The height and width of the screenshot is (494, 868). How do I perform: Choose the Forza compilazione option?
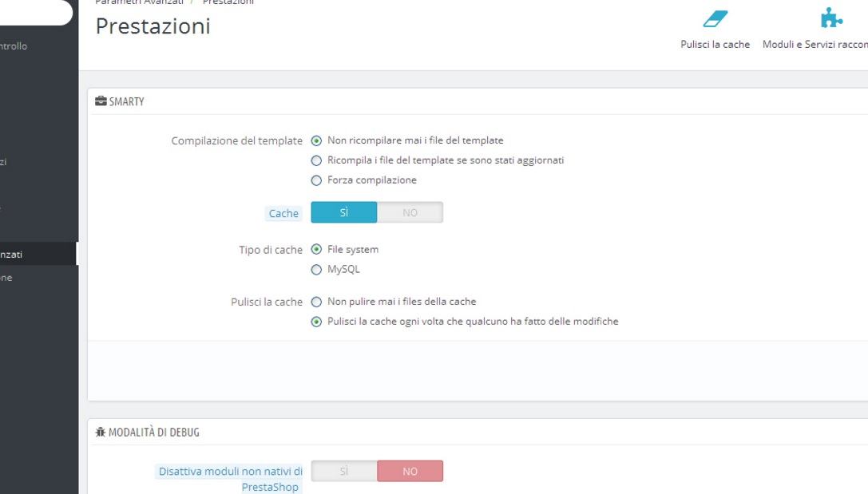point(316,180)
